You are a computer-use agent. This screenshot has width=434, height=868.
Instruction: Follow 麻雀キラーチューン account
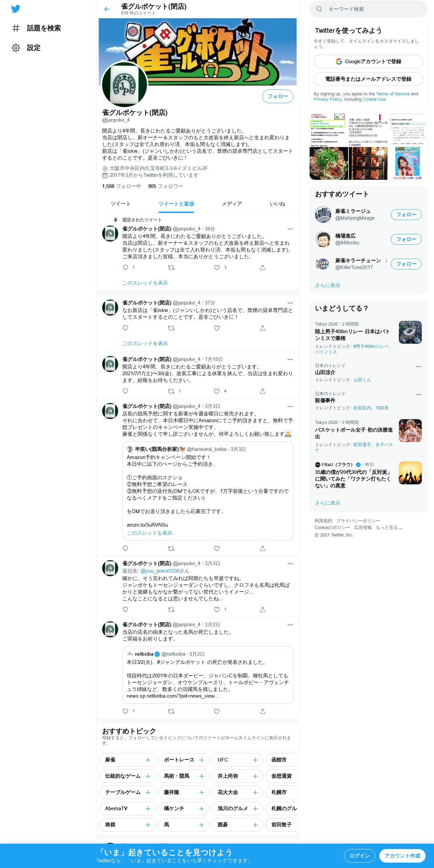pos(406,264)
